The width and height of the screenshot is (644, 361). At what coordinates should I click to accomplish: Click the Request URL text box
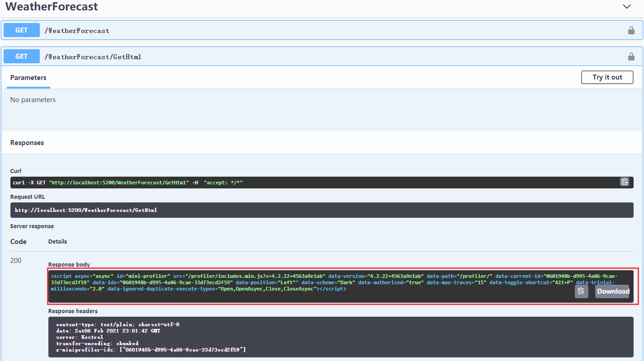pyautogui.click(x=322, y=210)
